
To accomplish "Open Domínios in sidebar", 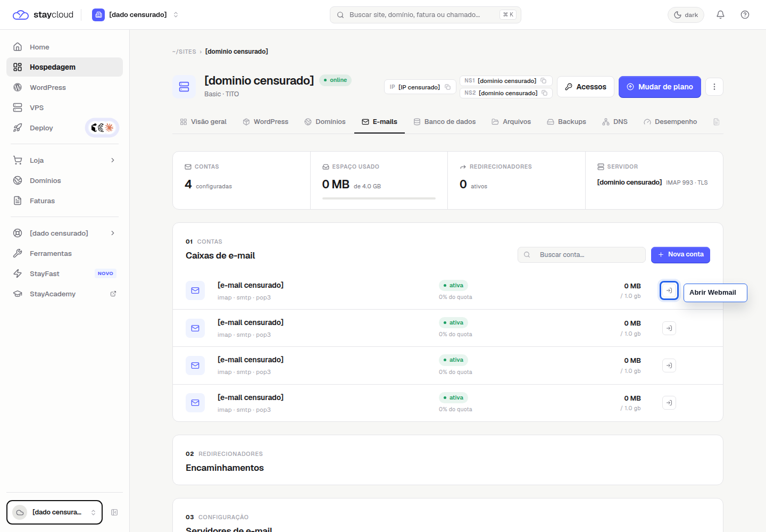I will [x=64, y=180].
